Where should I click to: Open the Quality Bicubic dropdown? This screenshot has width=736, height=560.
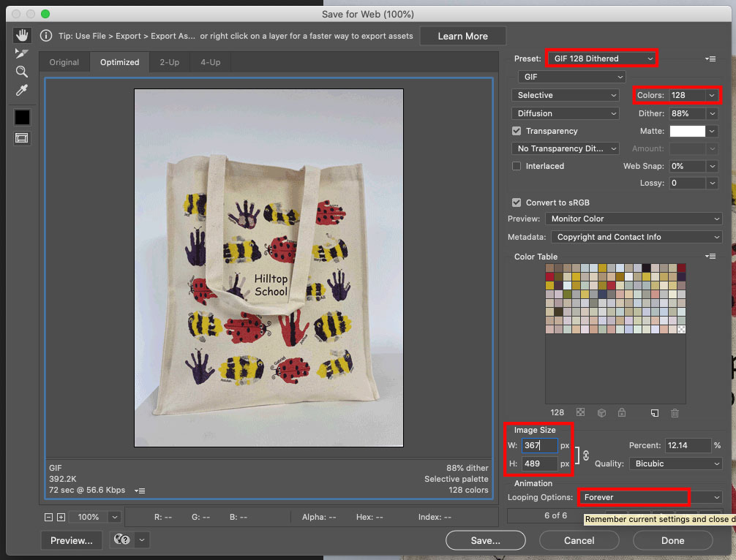pyautogui.click(x=675, y=463)
